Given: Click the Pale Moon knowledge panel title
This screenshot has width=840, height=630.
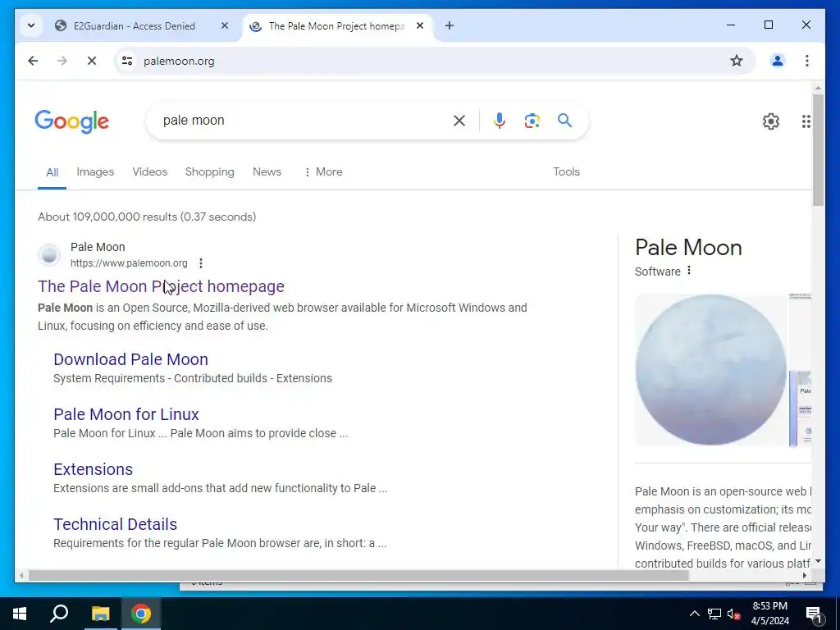Looking at the screenshot, I should [x=688, y=248].
